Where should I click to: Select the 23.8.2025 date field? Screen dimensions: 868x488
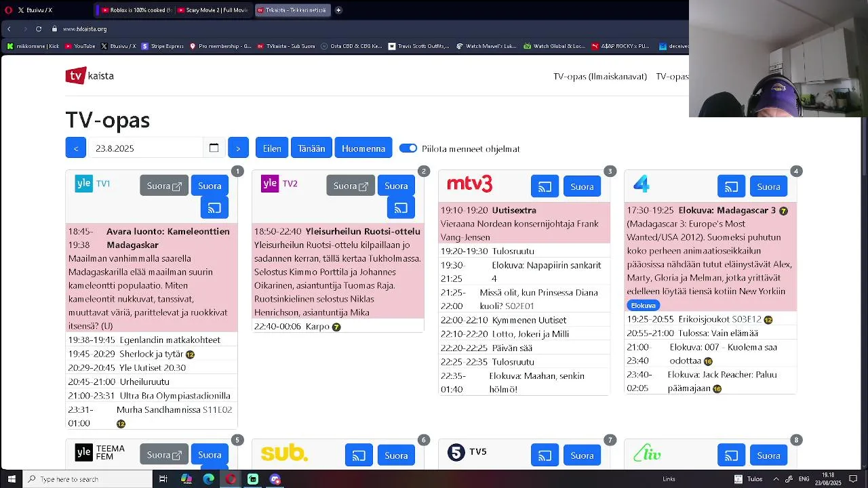point(146,148)
